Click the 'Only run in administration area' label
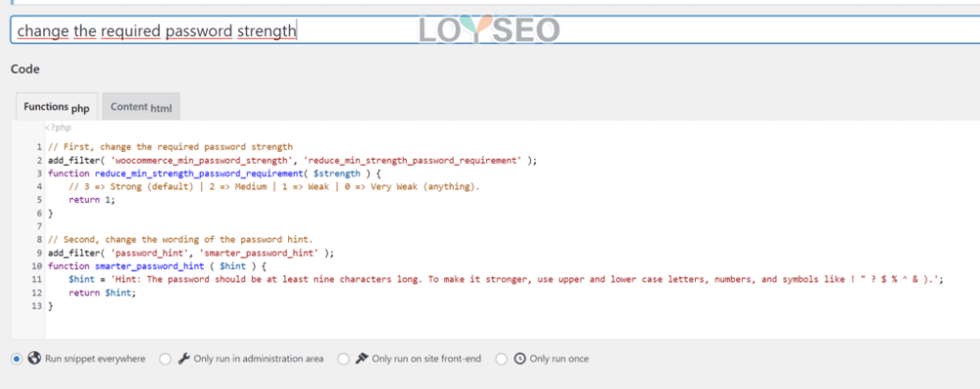The height and width of the screenshot is (389, 980). [259, 359]
